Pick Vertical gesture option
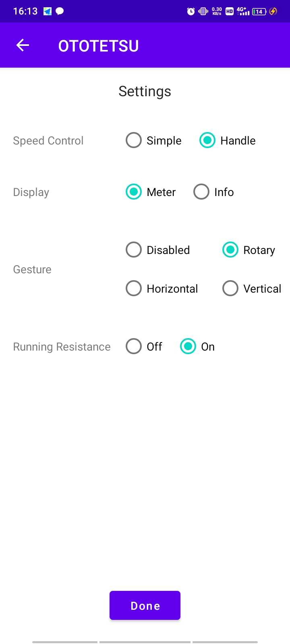290x644 pixels. click(230, 289)
